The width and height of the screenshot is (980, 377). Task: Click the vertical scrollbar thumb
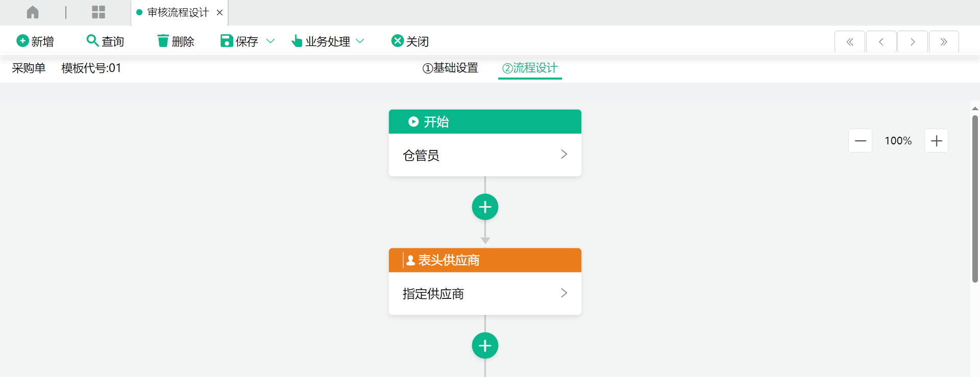(975, 199)
